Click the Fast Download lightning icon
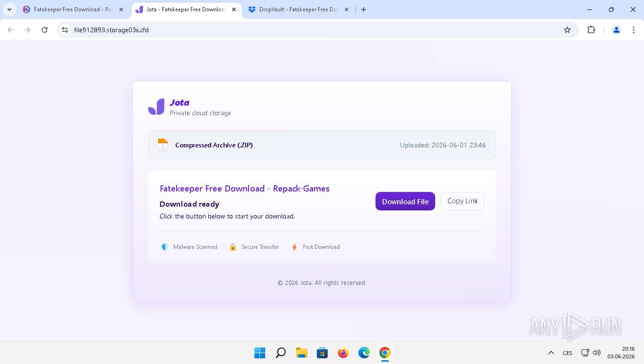The height and width of the screenshot is (364, 644). click(295, 247)
